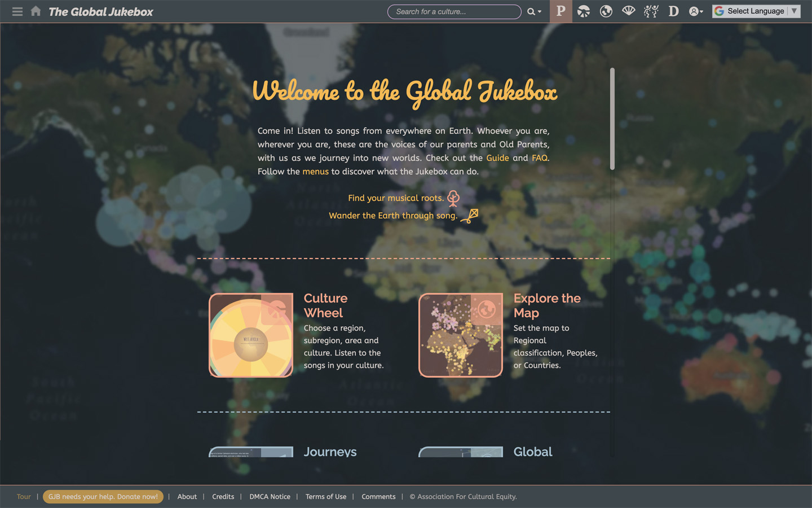Open the Culture Wheel thumbnail

tap(251, 335)
